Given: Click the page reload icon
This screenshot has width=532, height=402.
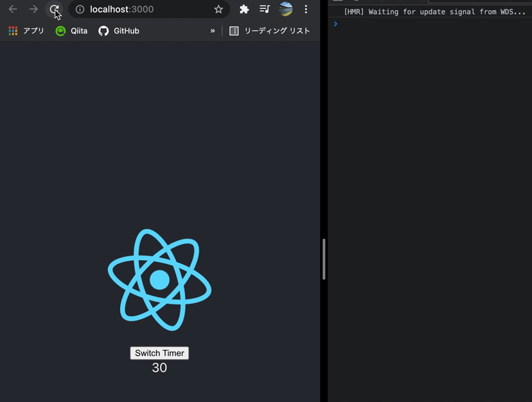Looking at the screenshot, I should 54,9.
